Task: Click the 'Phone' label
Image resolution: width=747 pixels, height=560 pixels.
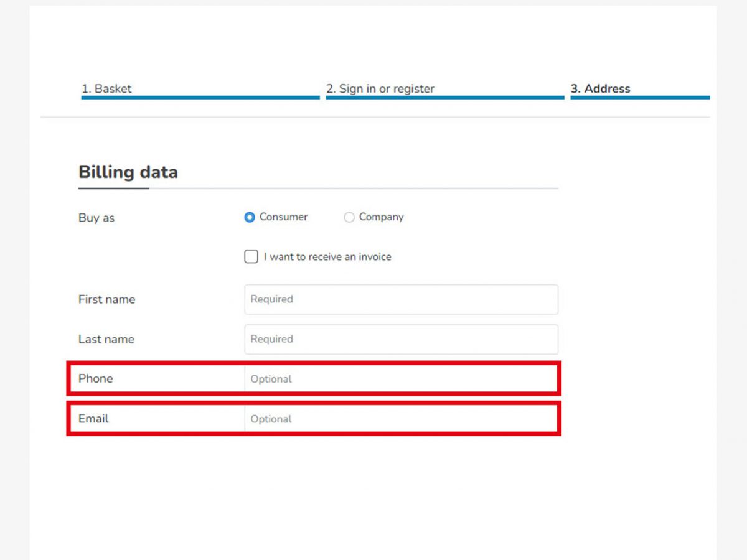Action: pyautogui.click(x=96, y=378)
